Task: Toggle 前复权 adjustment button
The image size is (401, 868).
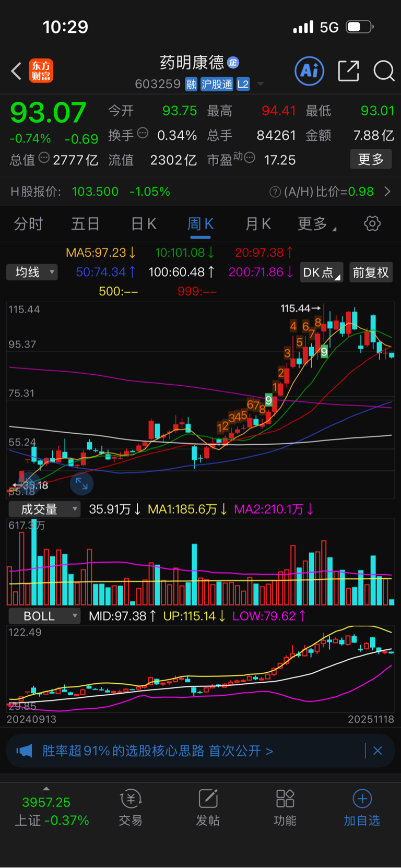Action: pyautogui.click(x=371, y=272)
